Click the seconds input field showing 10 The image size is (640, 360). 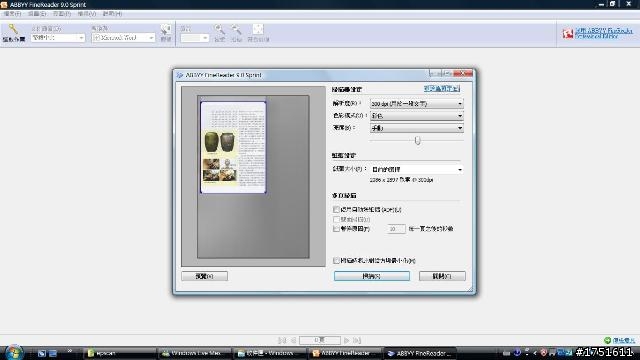click(396, 229)
